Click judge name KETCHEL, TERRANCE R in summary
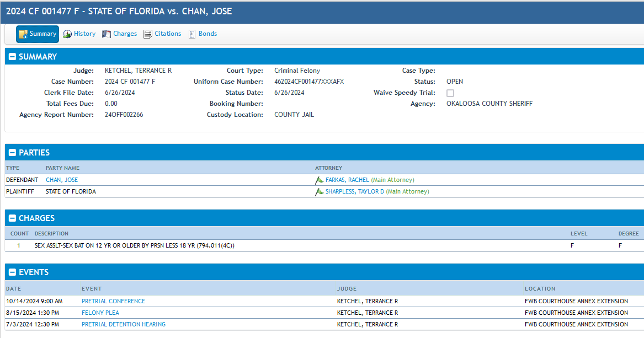The image size is (644, 338). point(139,71)
